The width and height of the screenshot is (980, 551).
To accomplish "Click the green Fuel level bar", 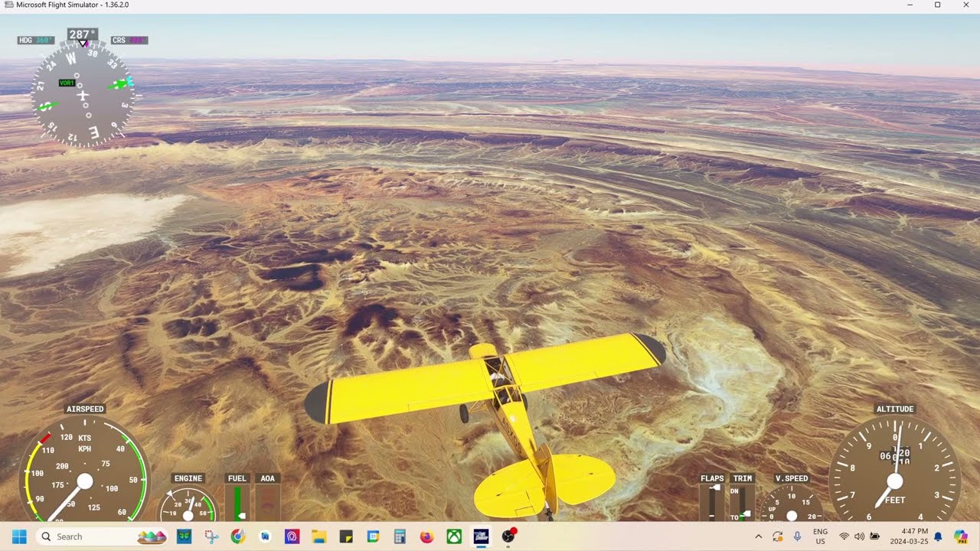I will tap(237, 504).
